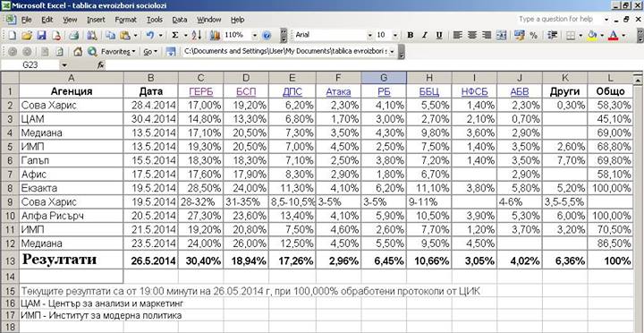Paste clipboard contents
Viewport: 644px width, 333px height.
point(125,35)
